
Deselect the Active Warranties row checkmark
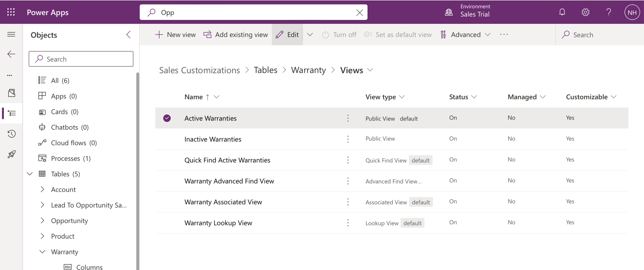coord(167,118)
